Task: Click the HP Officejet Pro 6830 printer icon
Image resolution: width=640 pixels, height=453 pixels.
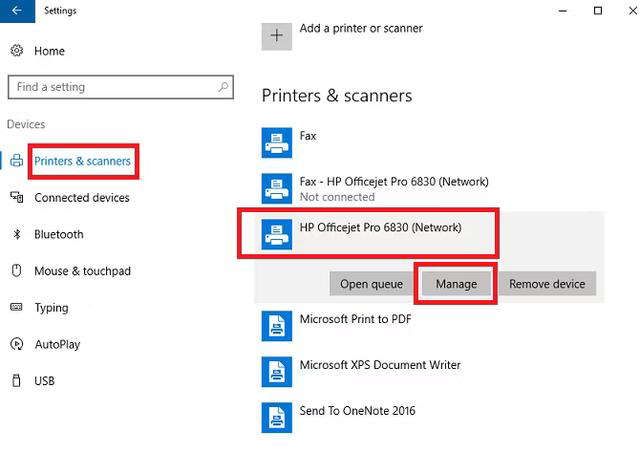Action: coord(277,234)
